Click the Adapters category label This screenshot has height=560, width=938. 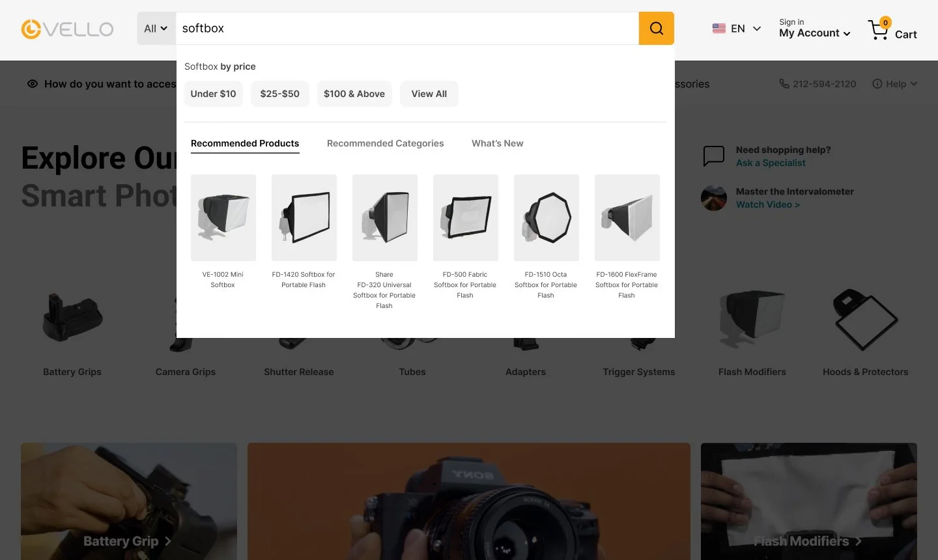(x=526, y=372)
